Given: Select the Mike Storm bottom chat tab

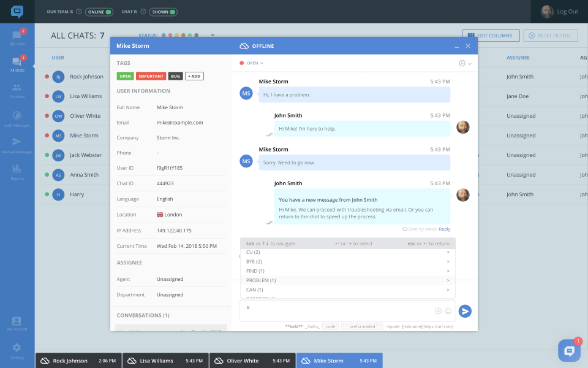Looking at the screenshot, I should pos(340,361).
